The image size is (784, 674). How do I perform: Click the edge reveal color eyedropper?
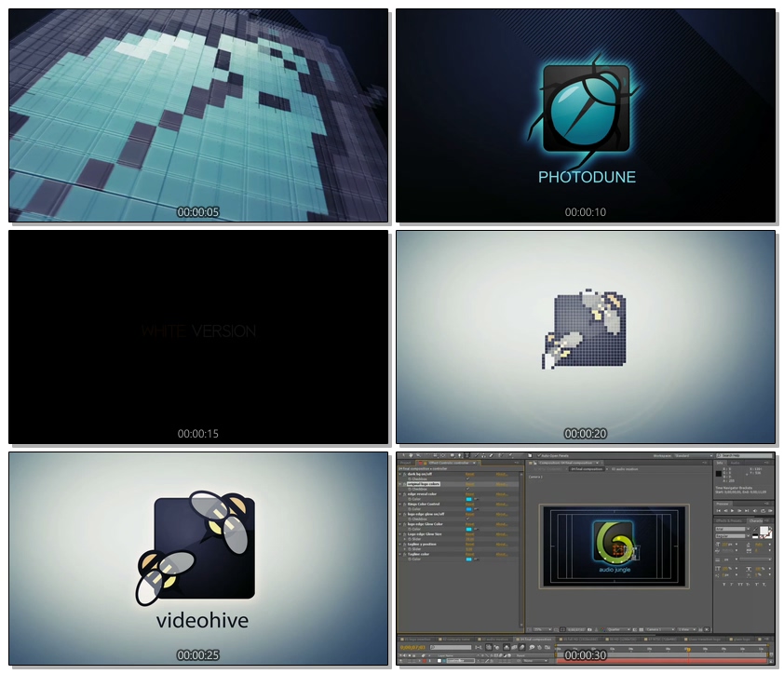pyautogui.click(x=477, y=499)
